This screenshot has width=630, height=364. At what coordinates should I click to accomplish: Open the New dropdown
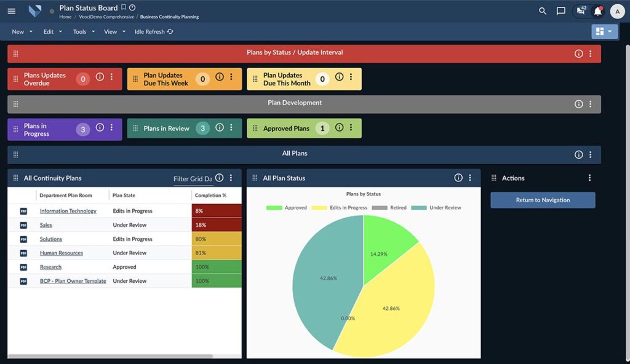coord(21,31)
